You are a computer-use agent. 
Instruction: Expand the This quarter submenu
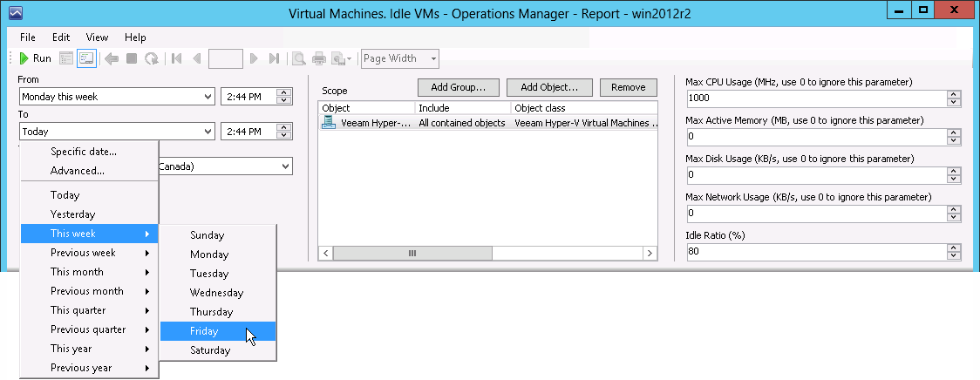click(x=90, y=310)
